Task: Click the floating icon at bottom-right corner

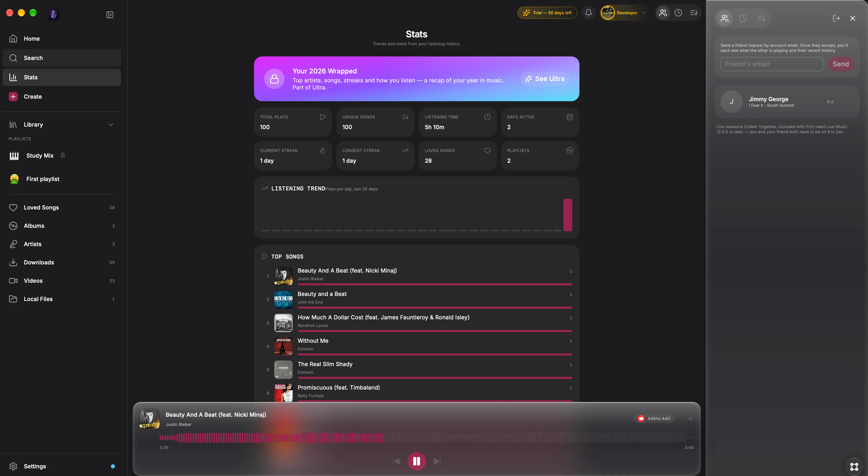Action: (x=854, y=467)
